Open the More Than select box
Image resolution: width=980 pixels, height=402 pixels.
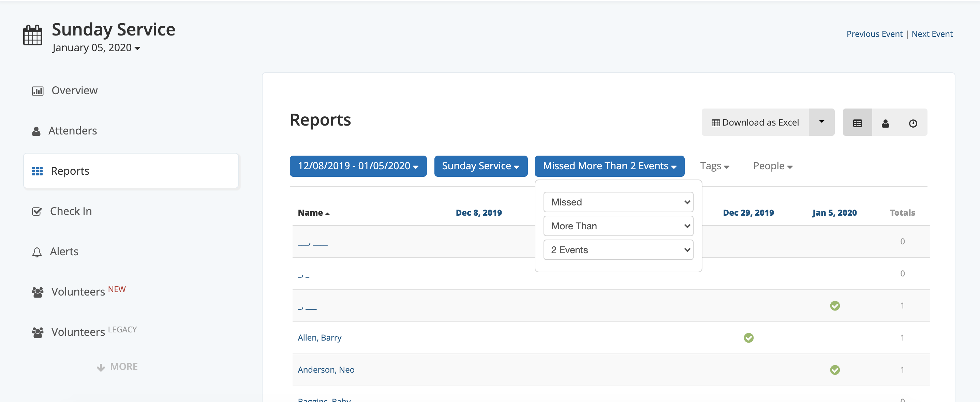click(618, 226)
